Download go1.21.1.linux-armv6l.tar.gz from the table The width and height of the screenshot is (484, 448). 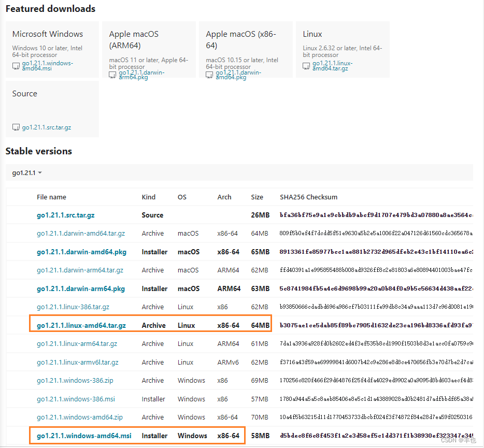tap(78, 362)
